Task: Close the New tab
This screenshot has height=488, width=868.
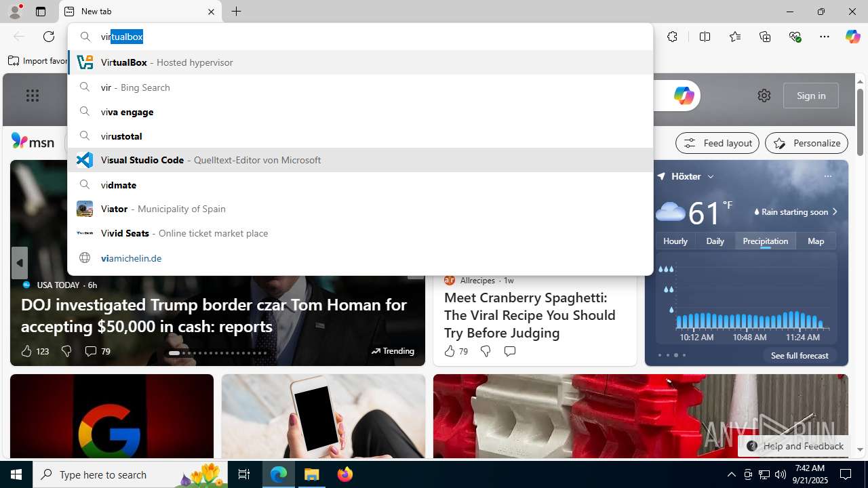Action: coord(211,12)
